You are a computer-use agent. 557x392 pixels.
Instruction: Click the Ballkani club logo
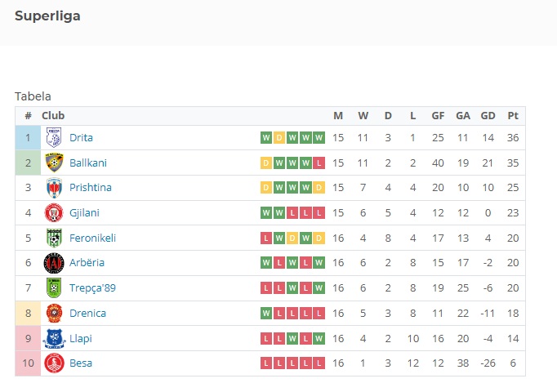click(x=54, y=163)
